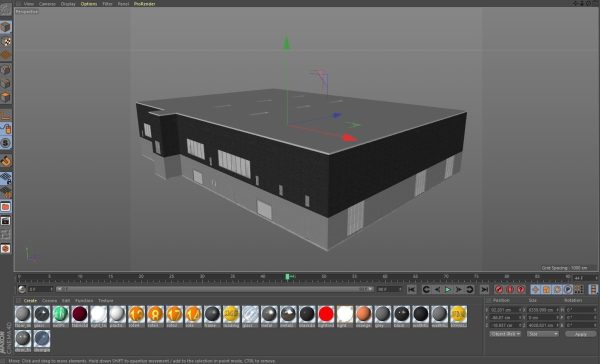Screen dimensions: 600x364
Task: Click the green timeline playhead marker
Action: tap(287, 276)
